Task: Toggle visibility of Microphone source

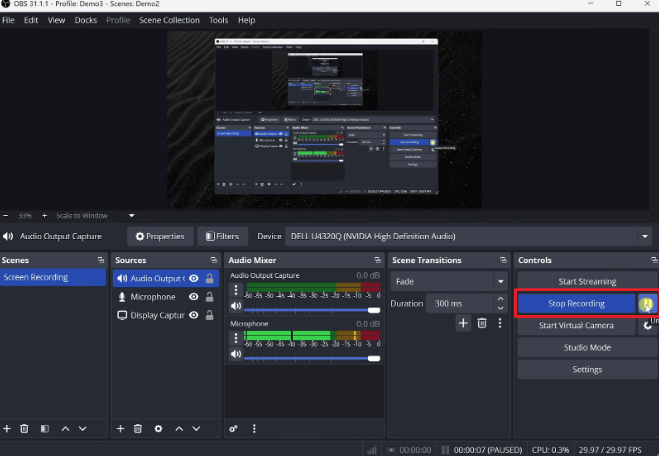Action: (194, 297)
